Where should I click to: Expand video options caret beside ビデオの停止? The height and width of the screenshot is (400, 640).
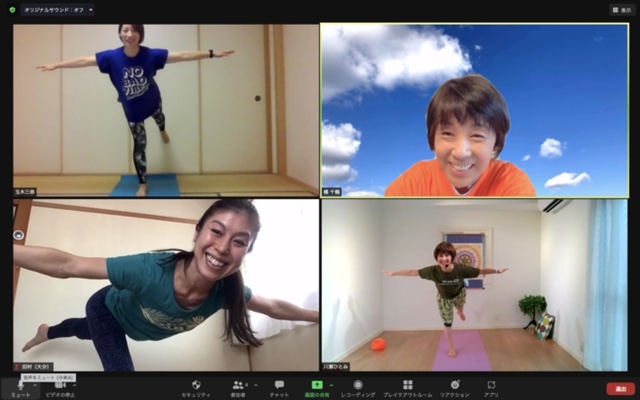click(74, 384)
